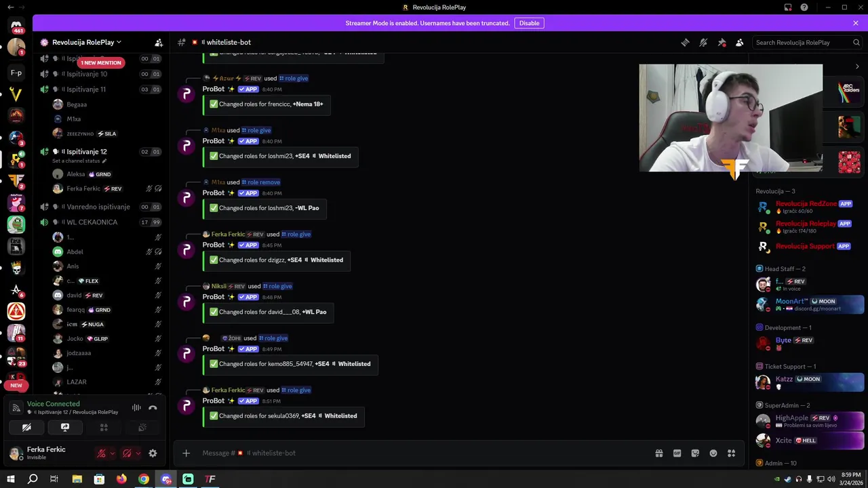Image resolution: width=868 pixels, height=488 pixels.
Task: Dismiss the Streamer Mode banner
Action: [856, 23]
